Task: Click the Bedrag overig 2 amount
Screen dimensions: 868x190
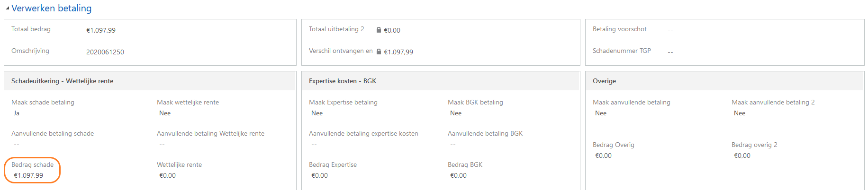Action: tap(742, 155)
